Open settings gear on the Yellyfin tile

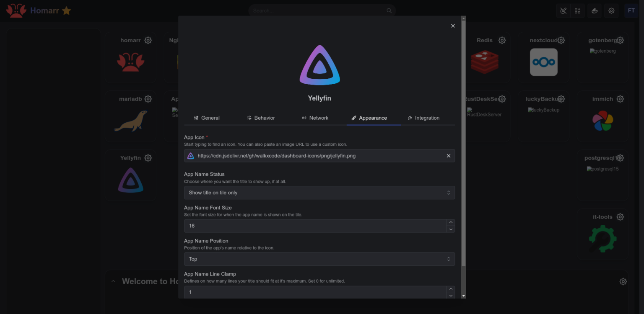[148, 158]
